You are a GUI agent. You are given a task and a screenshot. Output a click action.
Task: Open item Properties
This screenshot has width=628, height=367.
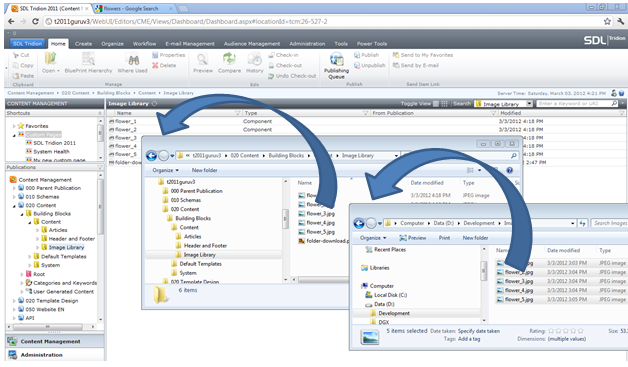click(169, 55)
